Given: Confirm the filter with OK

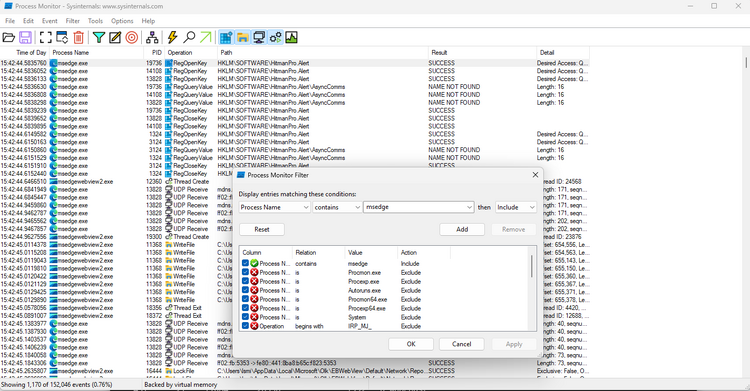Looking at the screenshot, I should 411,344.
